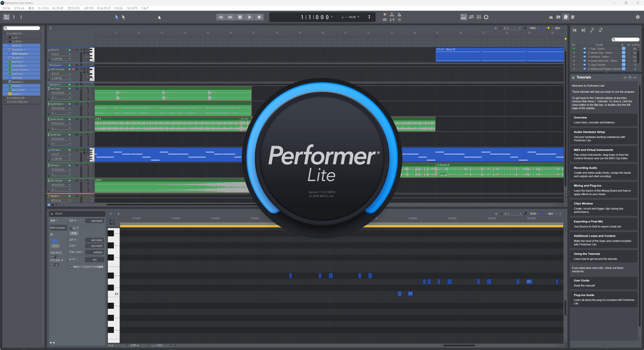The height and width of the screenshot is (350, 644).
Task: Toggle record-enable on the MIDI Sampler track
Action: 73,69
